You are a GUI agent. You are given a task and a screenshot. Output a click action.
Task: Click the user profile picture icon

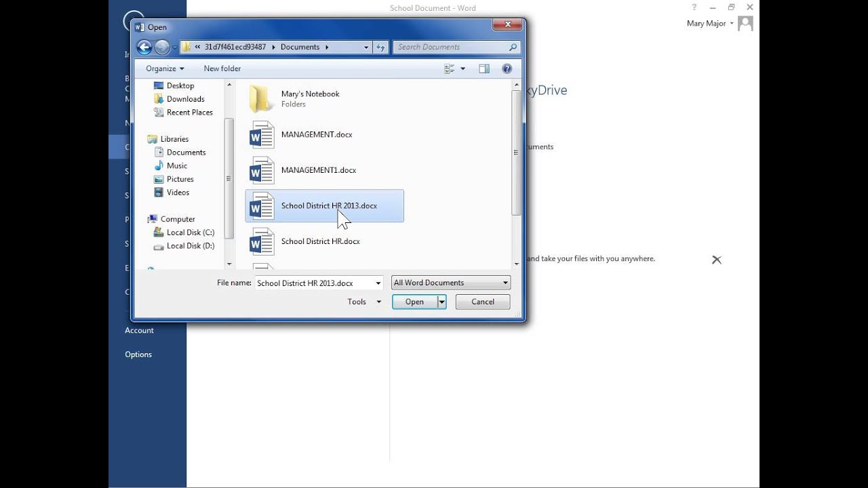(x=745, y=24)
